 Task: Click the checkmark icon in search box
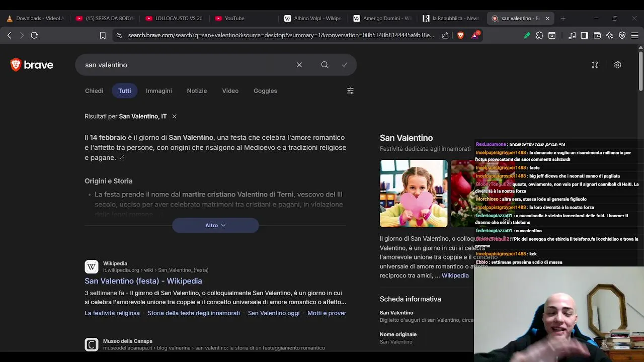pos(345,65)
